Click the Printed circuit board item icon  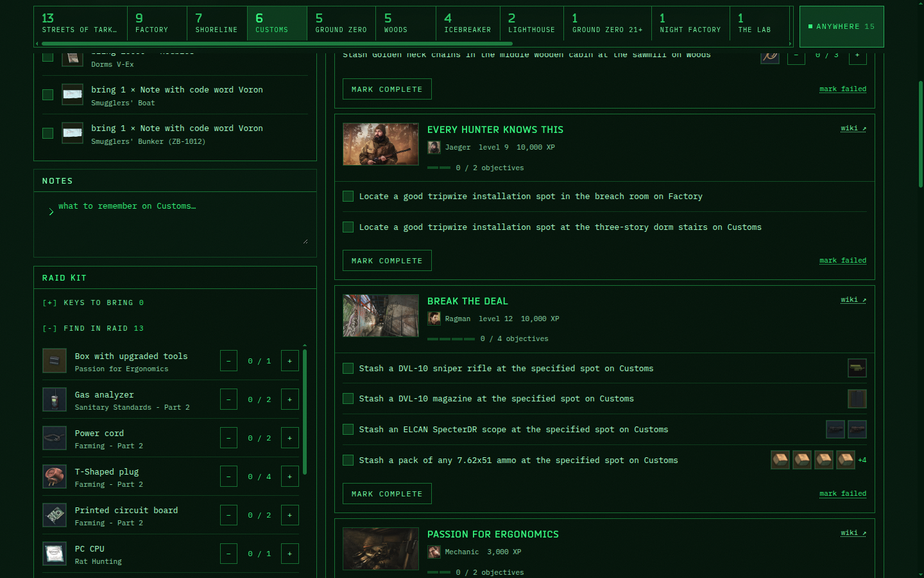pos(55,515)
